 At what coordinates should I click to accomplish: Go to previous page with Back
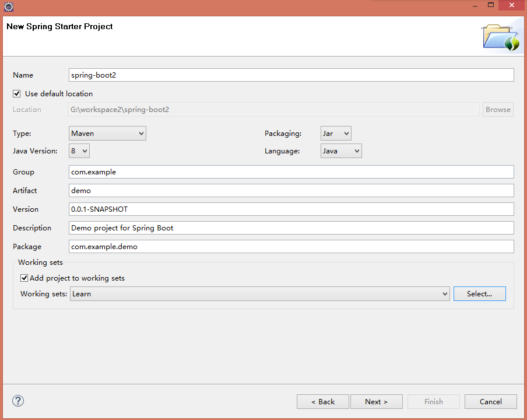click(322, 402)
